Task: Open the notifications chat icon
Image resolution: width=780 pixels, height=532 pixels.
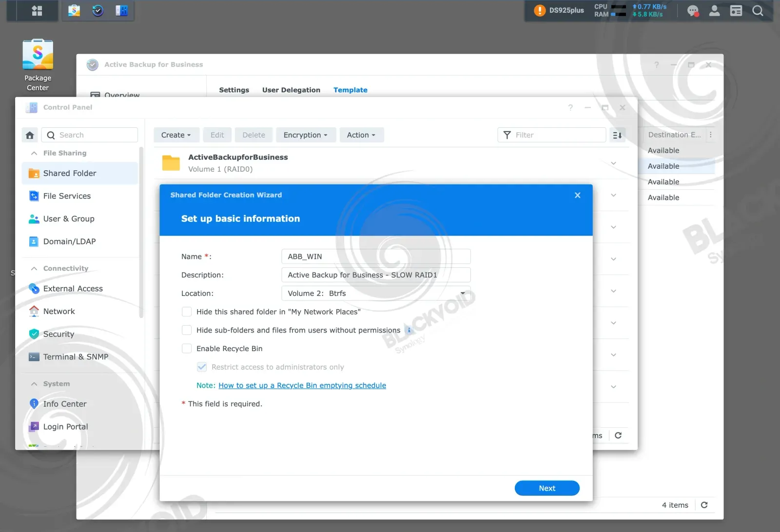Action: tap(693, 10)
